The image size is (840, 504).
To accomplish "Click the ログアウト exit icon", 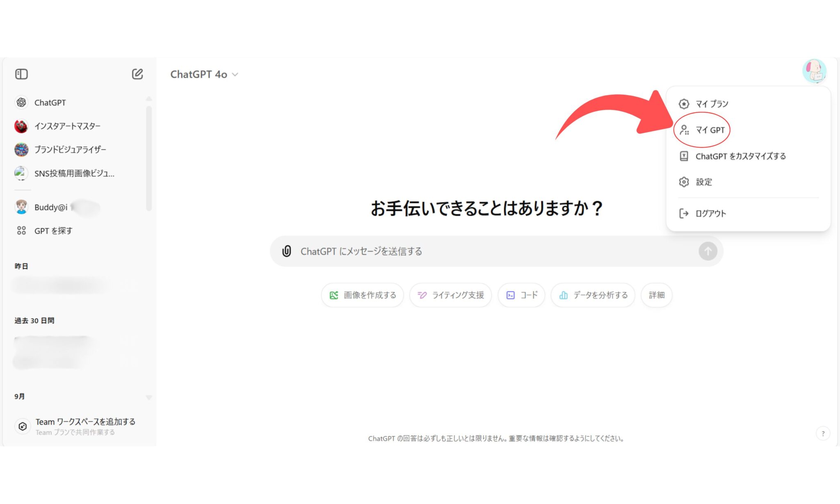I will click(684, 213).
